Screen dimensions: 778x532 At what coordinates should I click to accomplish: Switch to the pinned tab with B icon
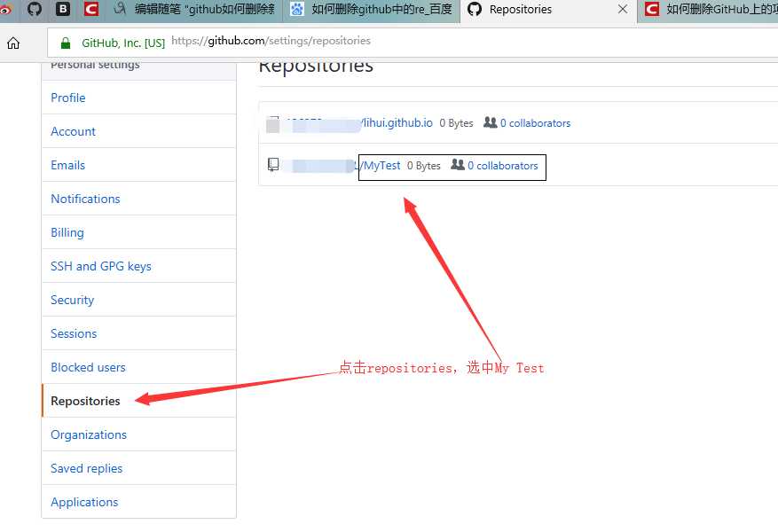coord(62,9)
